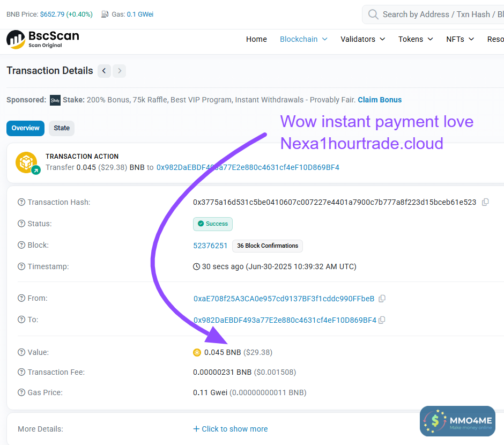Image resolution: width=504 pixels, height=445 pixels.
Task: Expand Click to show more details
Action: tap(231, 429)
